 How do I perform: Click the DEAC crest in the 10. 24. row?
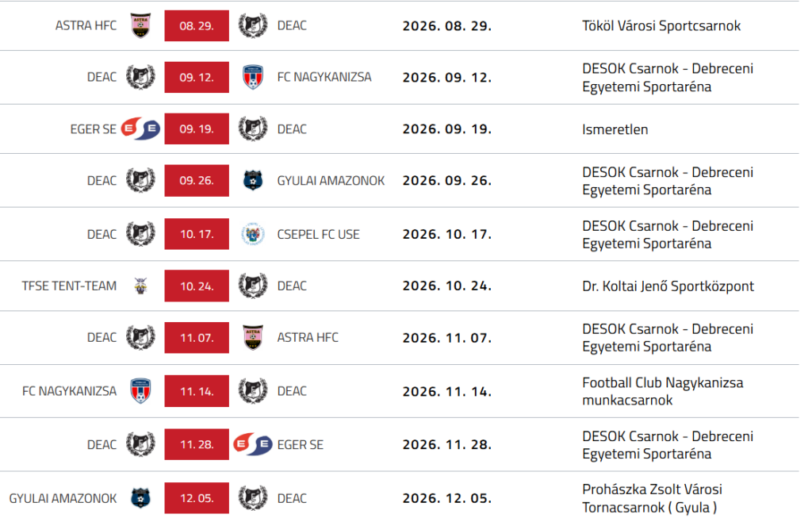pyautogui.click(x=253, y=286)
